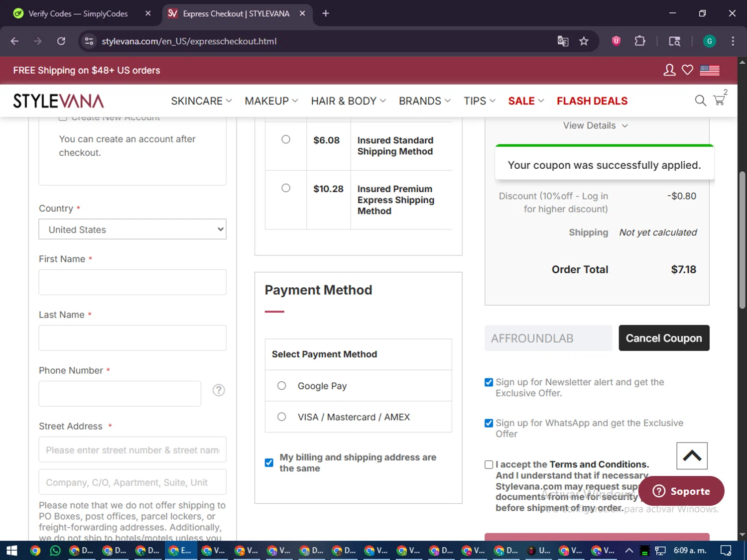Reload the checkout page

(x=61, y=41)
